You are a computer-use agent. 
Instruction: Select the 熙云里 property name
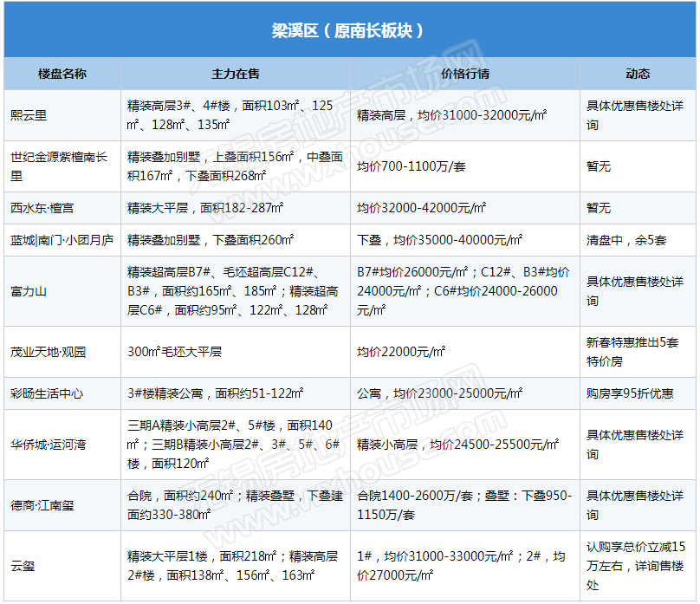coord(29,115)
